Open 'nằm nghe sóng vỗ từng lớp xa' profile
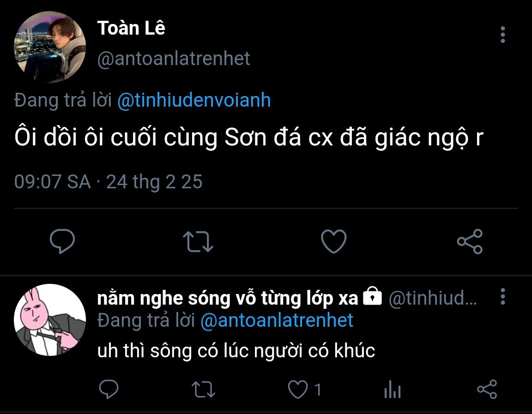532x414 pixels. coord(227,299)
